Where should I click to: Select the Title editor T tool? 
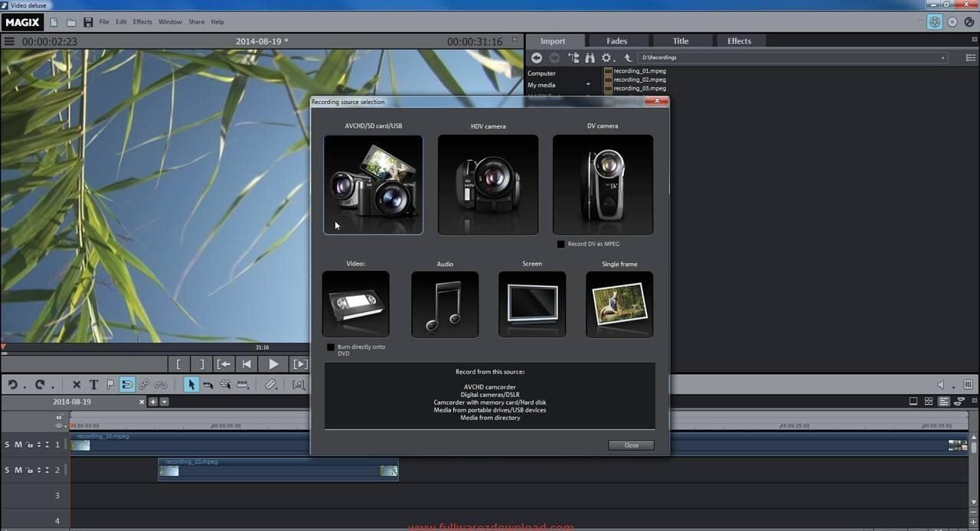(93, 385)
